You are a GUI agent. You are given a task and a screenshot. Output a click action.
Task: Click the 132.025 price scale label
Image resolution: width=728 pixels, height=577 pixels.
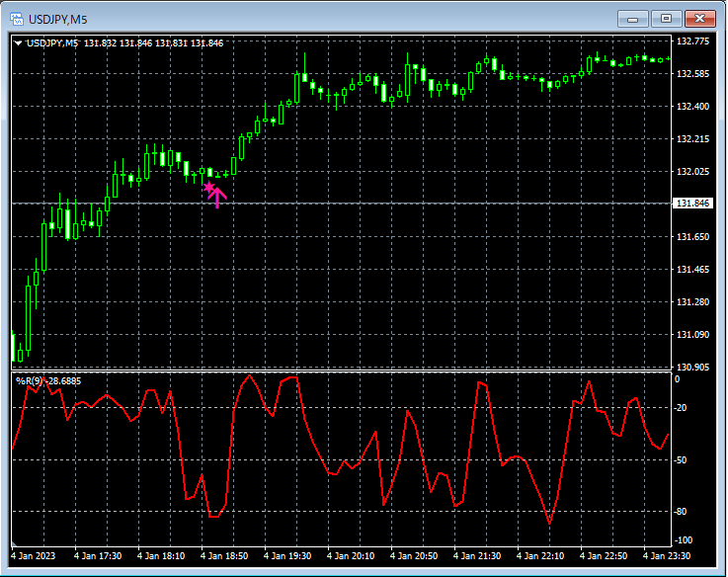pos(692,172)
